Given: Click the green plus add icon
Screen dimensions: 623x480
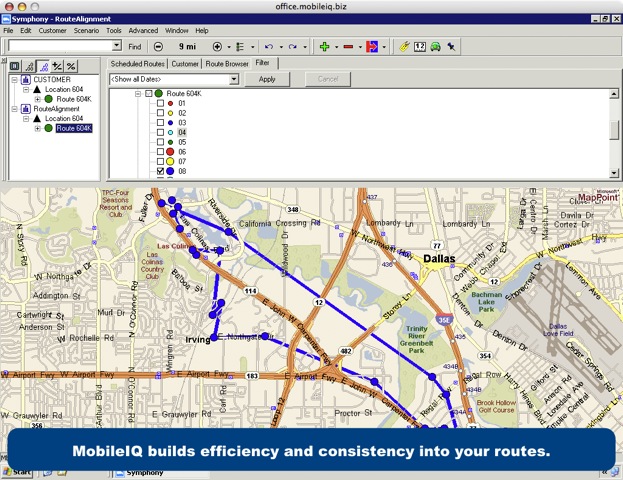Looking at the screenshot, I should (x=324, y=46).
